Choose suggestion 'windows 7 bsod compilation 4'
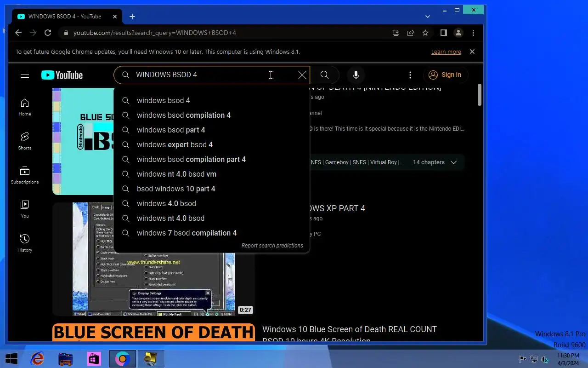The width and height of the screenshot is (588, 368). pyautogui.click(x=212, y=233)
